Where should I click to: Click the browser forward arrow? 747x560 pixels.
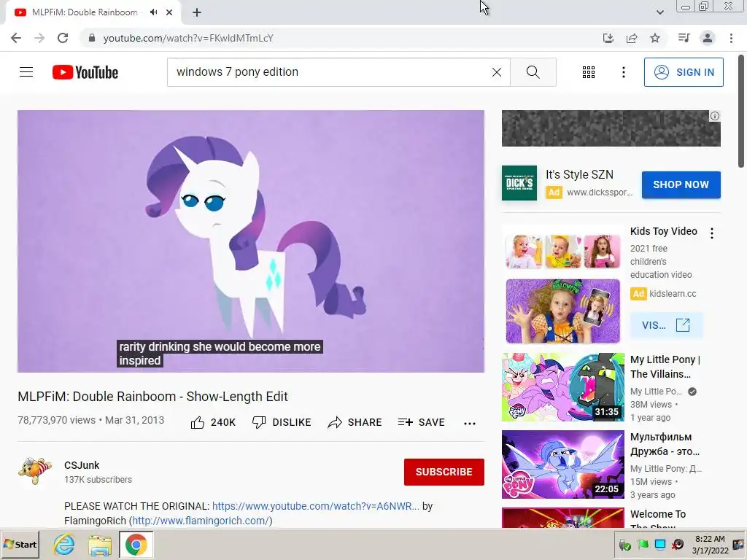tap(39, 38)
